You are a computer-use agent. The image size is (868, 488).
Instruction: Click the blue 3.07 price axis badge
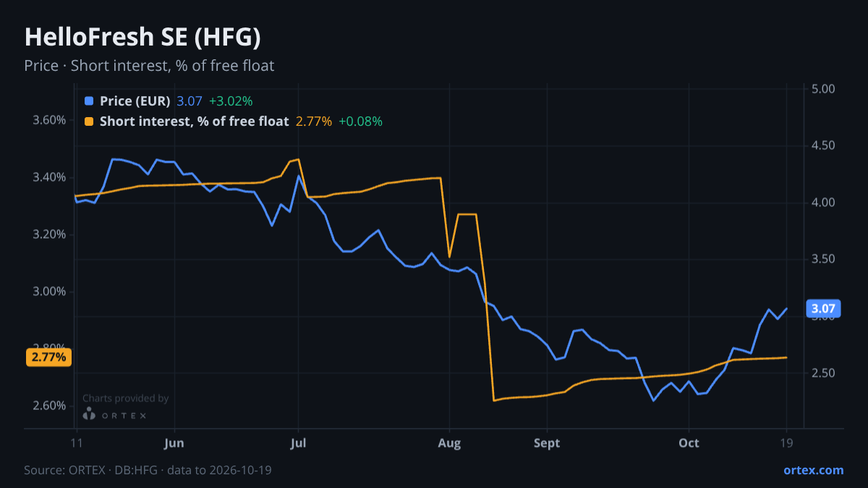click(823, 309)
